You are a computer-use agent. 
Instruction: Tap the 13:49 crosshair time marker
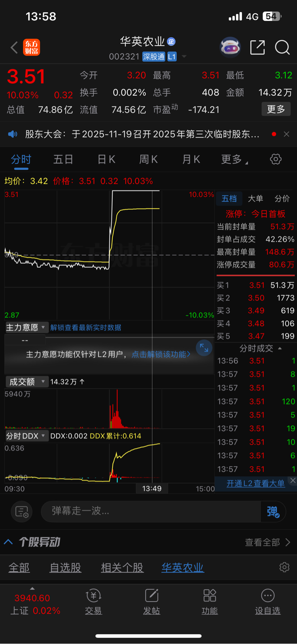pos(152,489)
